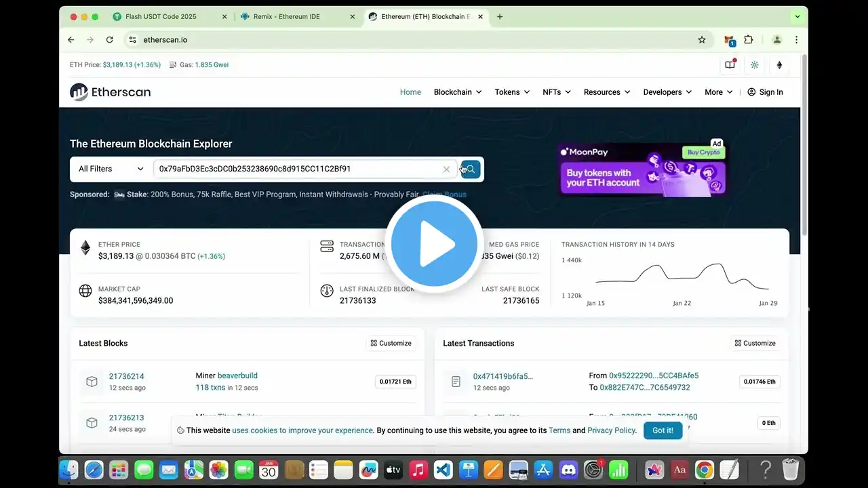868x488 pixels.
Task: Switch to the Remix - Ethereum IDE tab
Action: point(296,17)
